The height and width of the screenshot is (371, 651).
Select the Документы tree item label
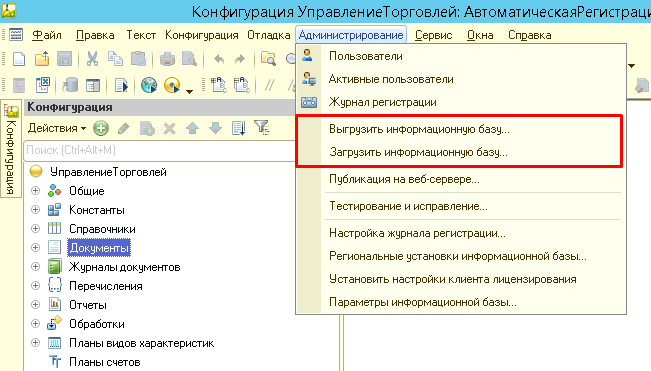(99, 248)
